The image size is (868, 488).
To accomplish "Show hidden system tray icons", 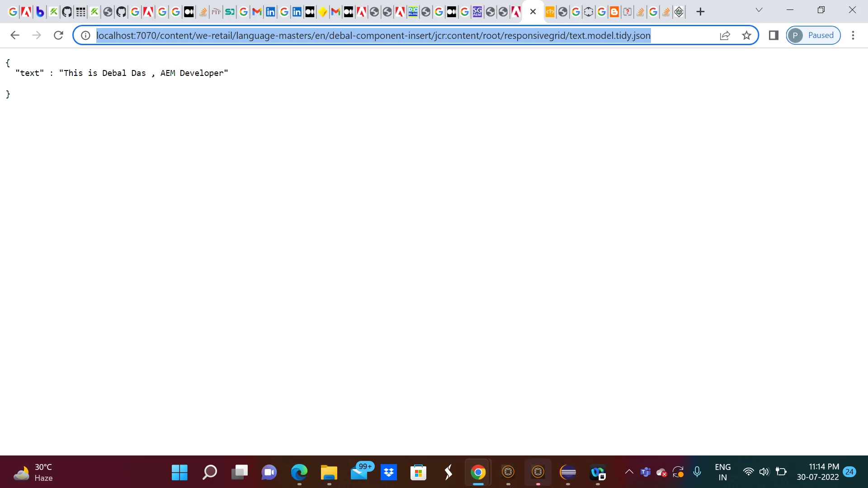I will click(x=629, y=472).
